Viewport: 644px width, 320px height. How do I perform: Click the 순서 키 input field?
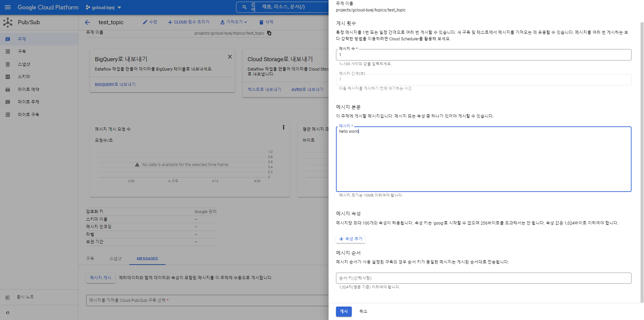[x=483, y=278]
